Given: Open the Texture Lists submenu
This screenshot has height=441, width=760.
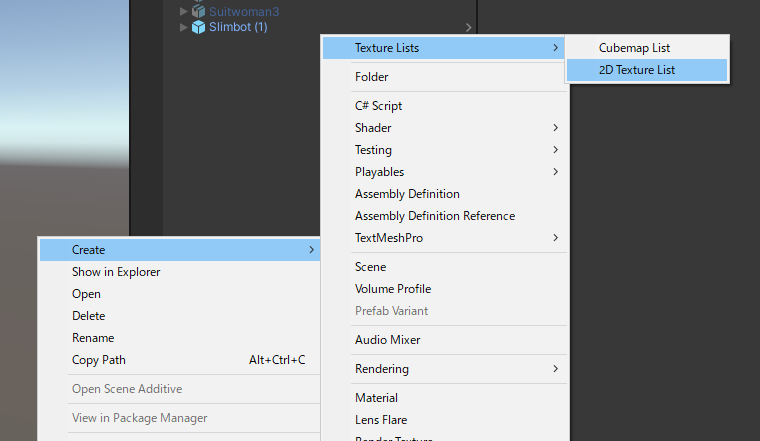Looking at the screenshot, I should 443,48.
